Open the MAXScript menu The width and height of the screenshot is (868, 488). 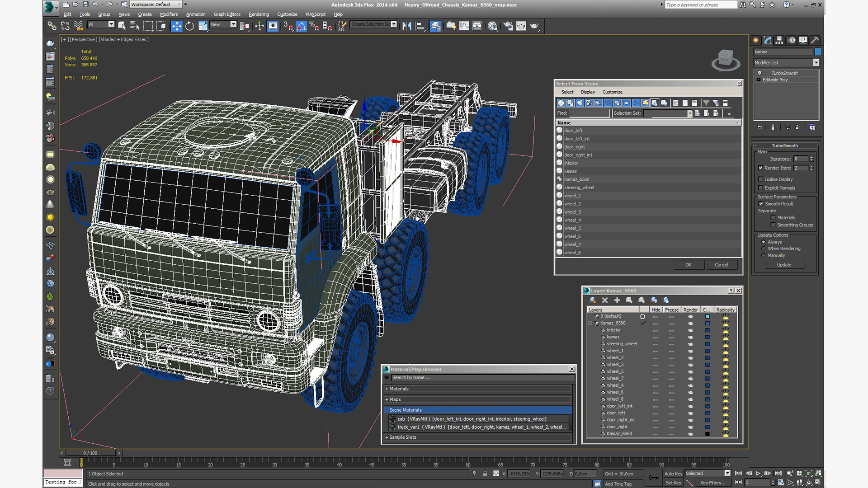[316, 14]
